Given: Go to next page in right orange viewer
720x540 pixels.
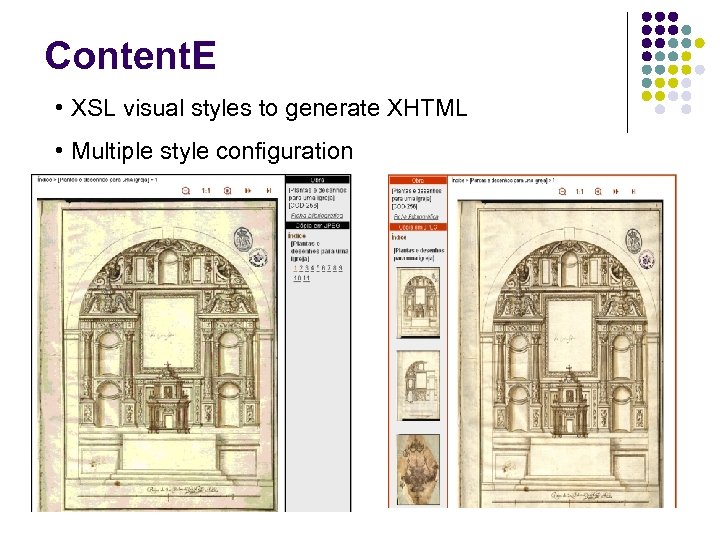Looking at the screenshot, I should [x=616, y=191].
